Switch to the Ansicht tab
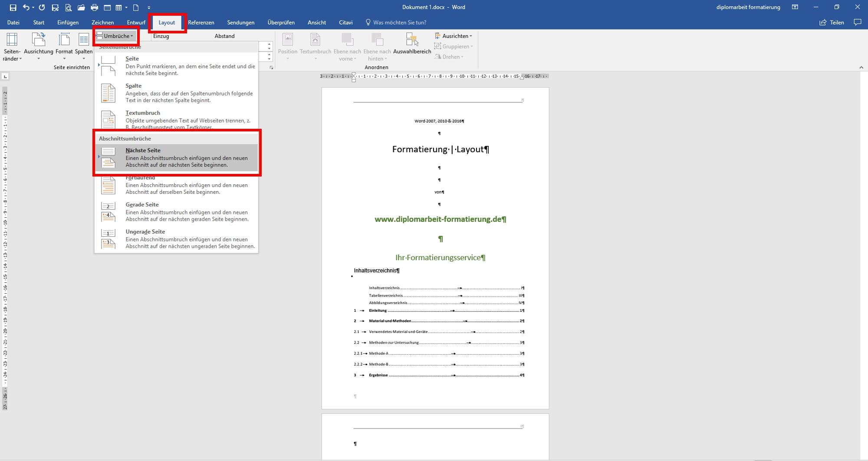 click(x=317, y=23)
